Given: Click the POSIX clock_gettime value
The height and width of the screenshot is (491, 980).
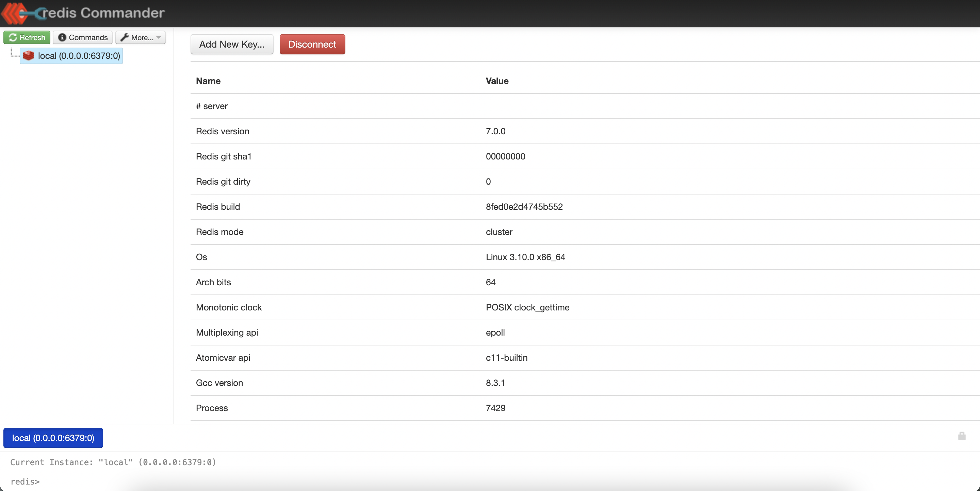Looking at the screenshot, I should coord(527,307).
